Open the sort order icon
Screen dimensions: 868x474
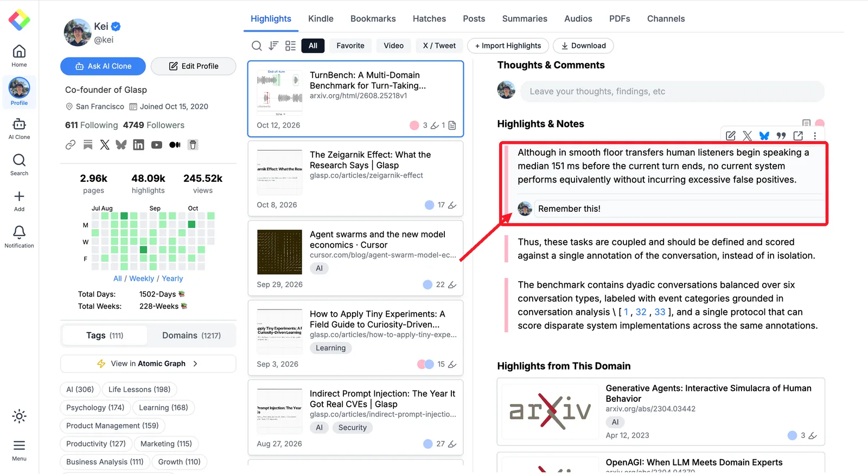(x=273, y=46)
